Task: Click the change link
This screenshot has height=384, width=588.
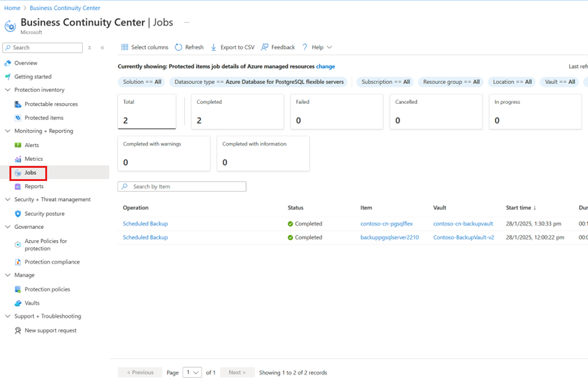Action: pyautogui.click(x=325, y=67)
